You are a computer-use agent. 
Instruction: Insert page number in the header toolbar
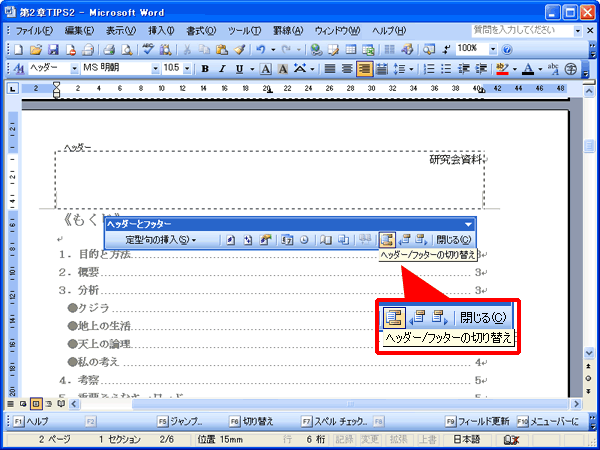click(230, 240)
